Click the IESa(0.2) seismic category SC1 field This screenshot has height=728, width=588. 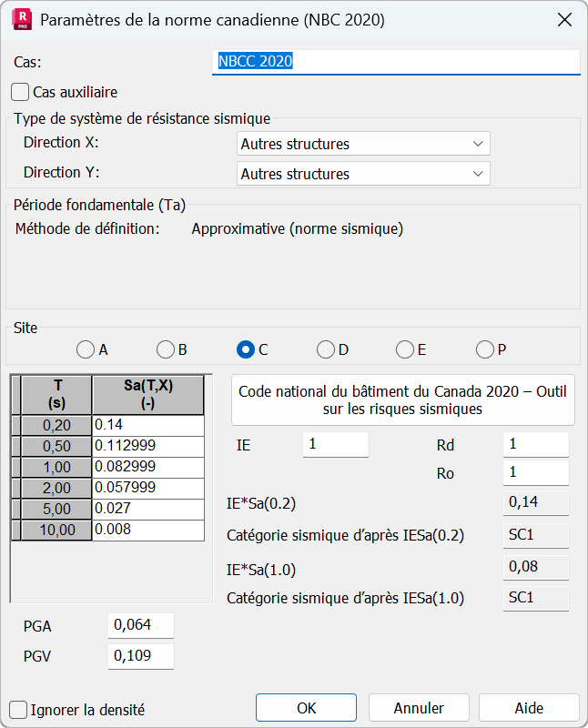(x=536, y=535)
